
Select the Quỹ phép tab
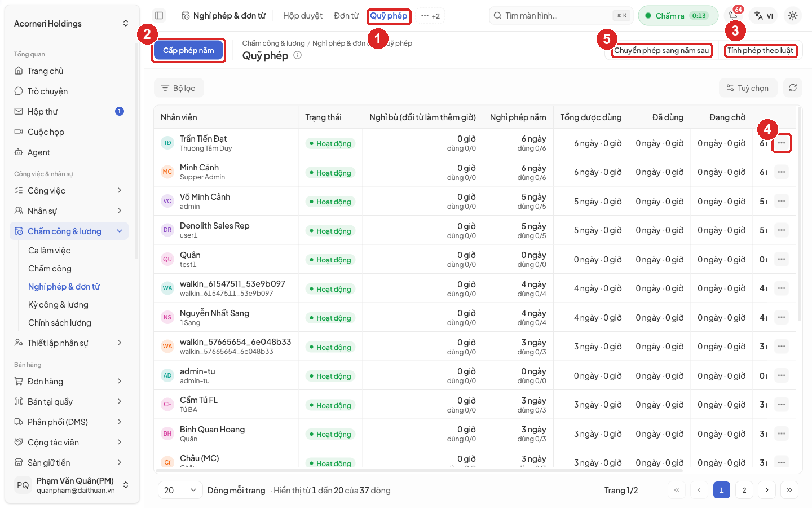[x=389, y=16]
